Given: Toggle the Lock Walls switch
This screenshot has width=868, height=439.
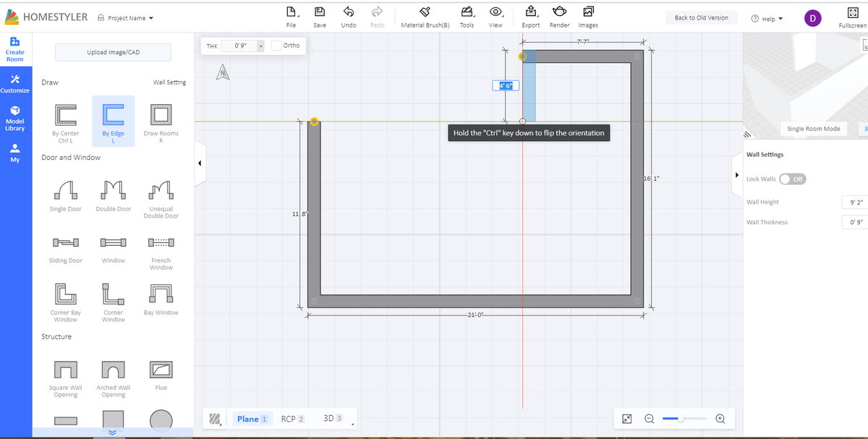Looking at the screenshot, I should [x=792, y=179].
